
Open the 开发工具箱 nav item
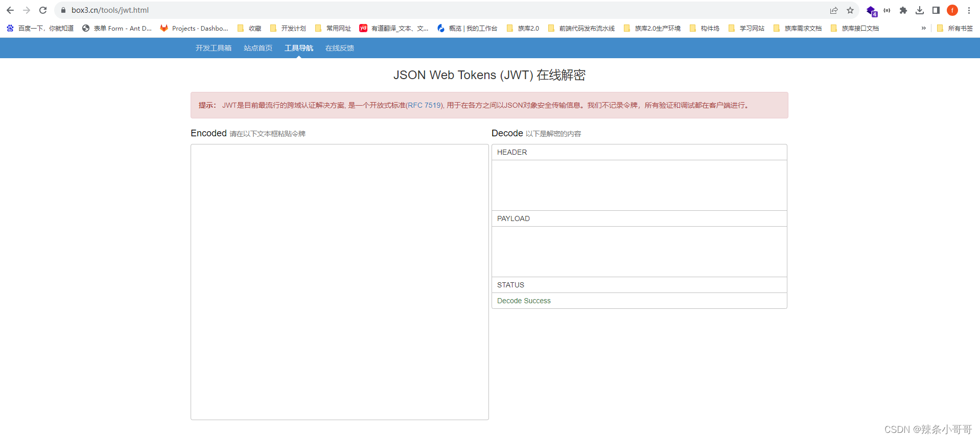pos(214,48)
